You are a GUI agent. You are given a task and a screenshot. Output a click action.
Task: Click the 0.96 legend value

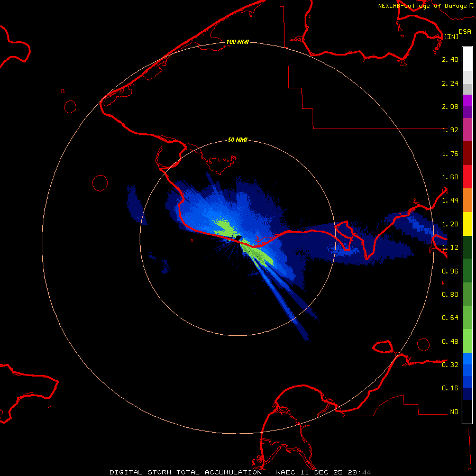coord(450,271)
